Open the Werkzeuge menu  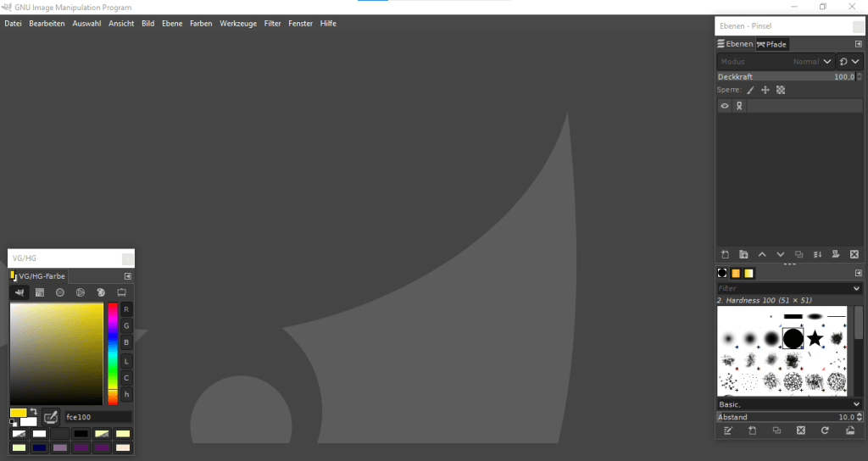click(x=237, y=24)
